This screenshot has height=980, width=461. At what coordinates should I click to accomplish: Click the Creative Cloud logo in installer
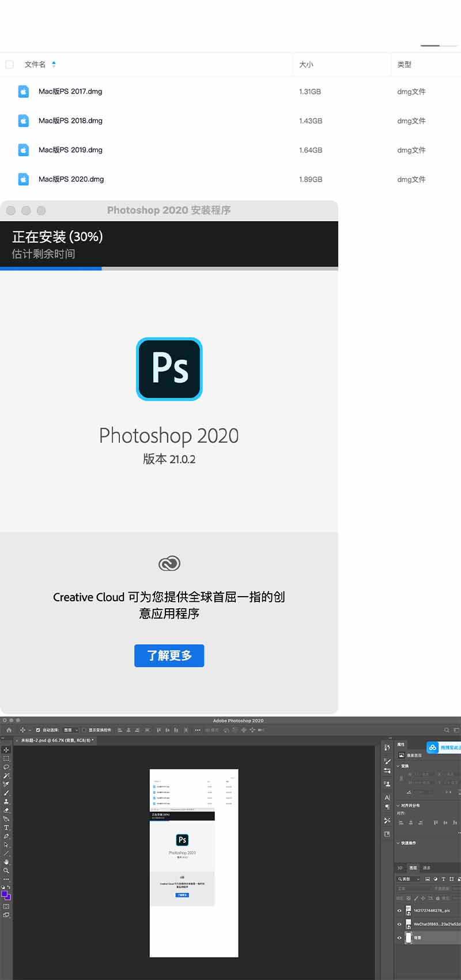click(x=169, y=563)
